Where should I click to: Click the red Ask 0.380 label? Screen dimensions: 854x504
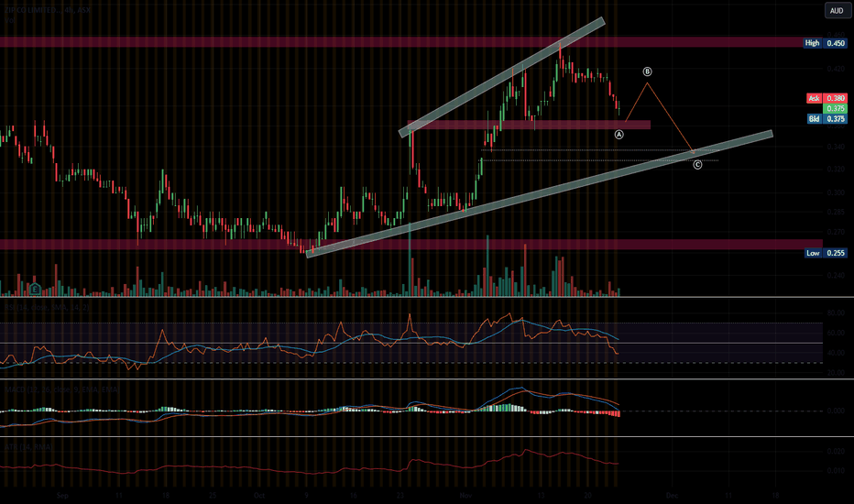coord(827,98)
